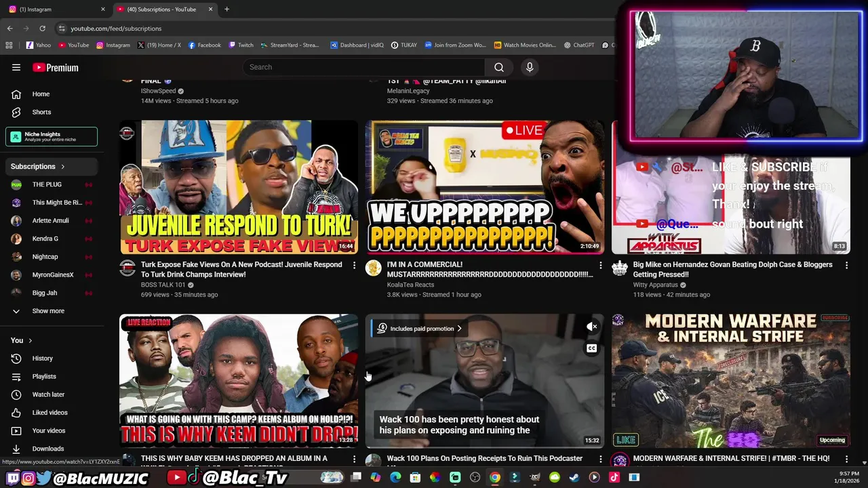Open Playlists in sidebar
The width and height of the screenshot is (868, 488).
coord(52,376)
